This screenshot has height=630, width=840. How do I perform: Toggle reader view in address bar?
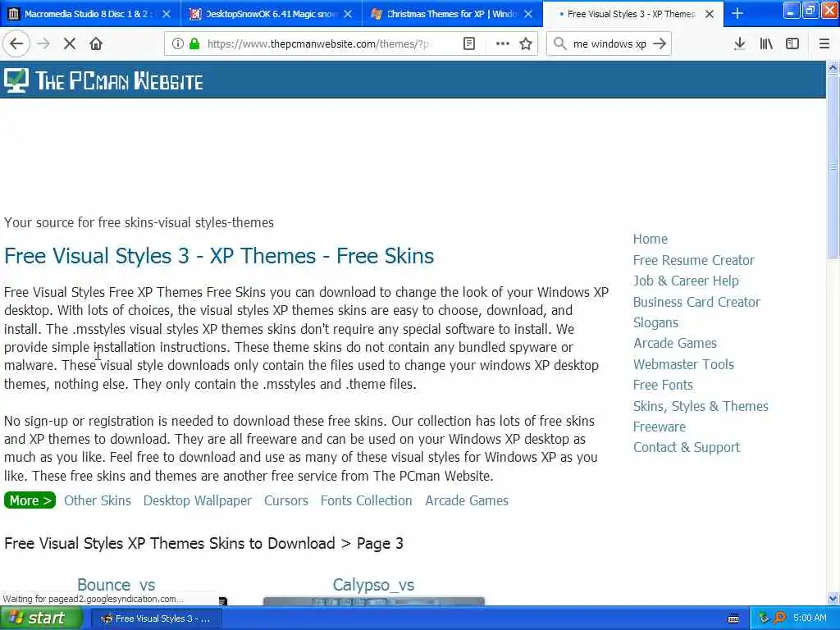(468, 44)
